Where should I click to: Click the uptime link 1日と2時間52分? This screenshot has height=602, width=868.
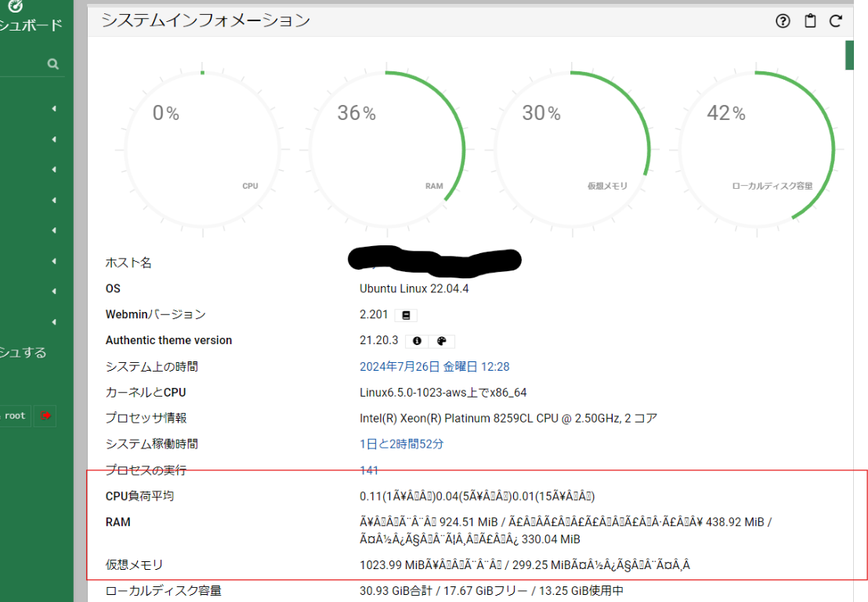click(401, 444)
